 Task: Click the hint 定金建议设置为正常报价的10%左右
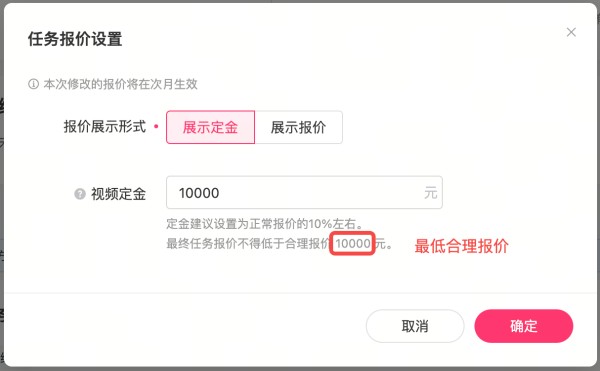coord(264,223)
